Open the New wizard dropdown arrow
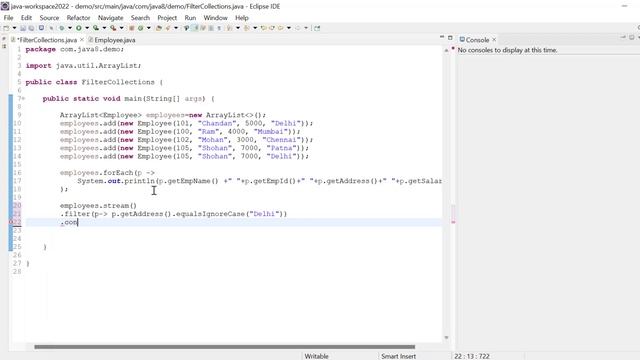The image size is (640, 360). point(14,28)
